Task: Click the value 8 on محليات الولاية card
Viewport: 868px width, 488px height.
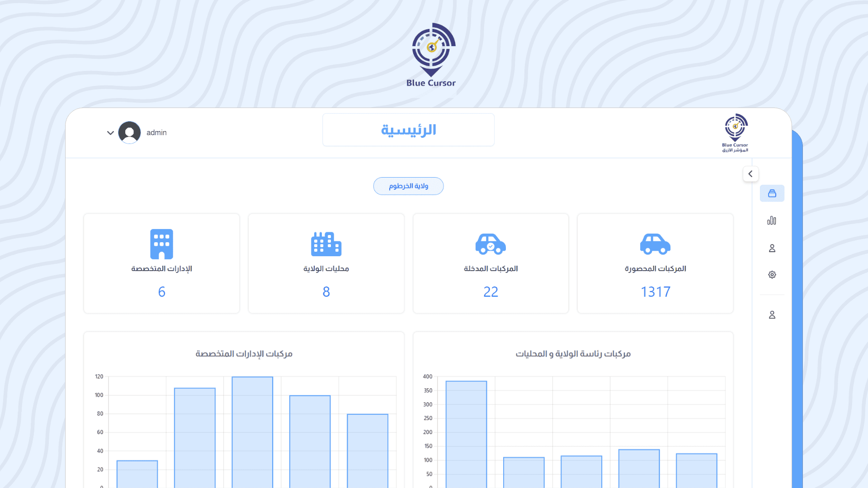Action: click(x=326, y=292)
